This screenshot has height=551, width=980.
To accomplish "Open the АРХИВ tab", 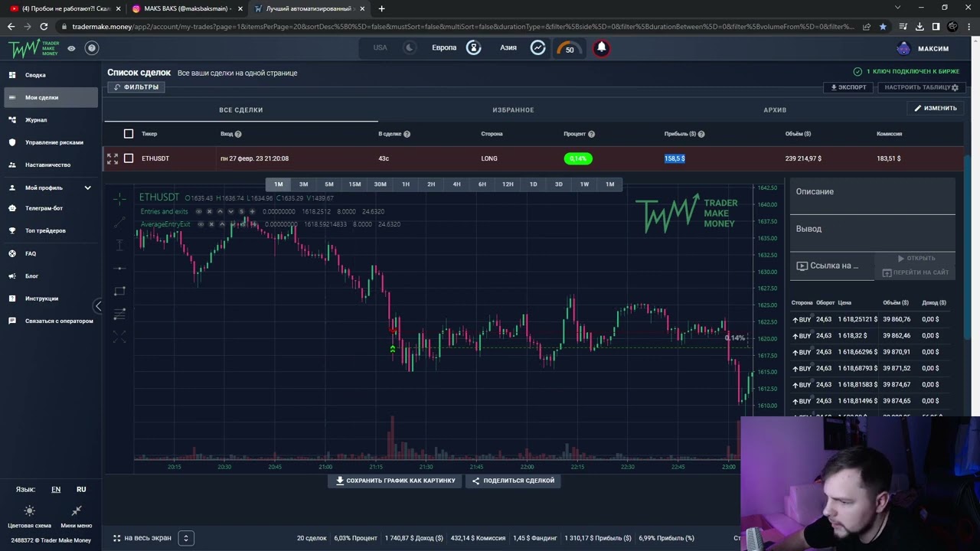I will point(775,110).
